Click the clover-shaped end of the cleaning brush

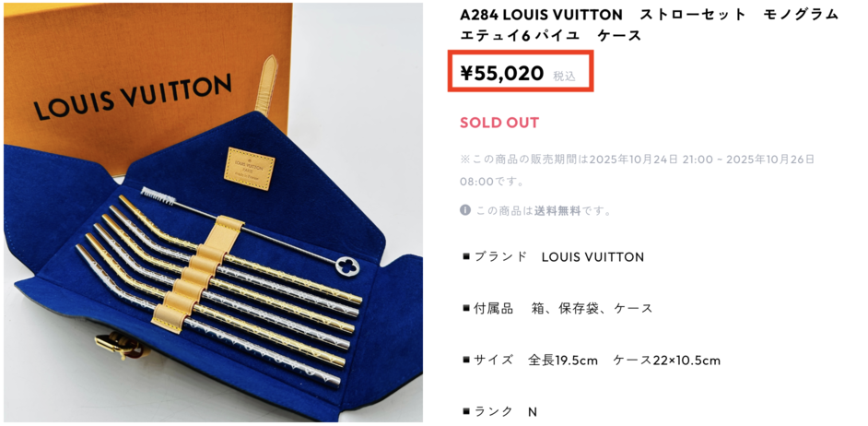[x=350, y=266]
